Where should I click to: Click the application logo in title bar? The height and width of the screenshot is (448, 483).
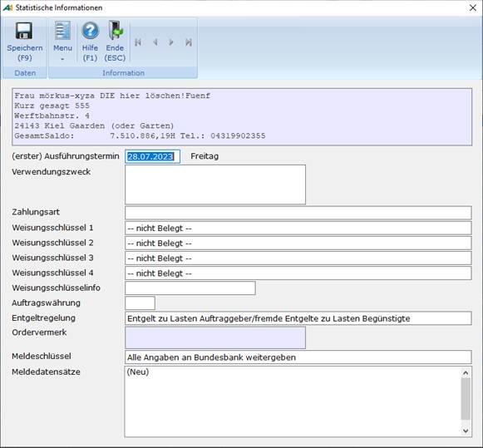click(7, 7)
